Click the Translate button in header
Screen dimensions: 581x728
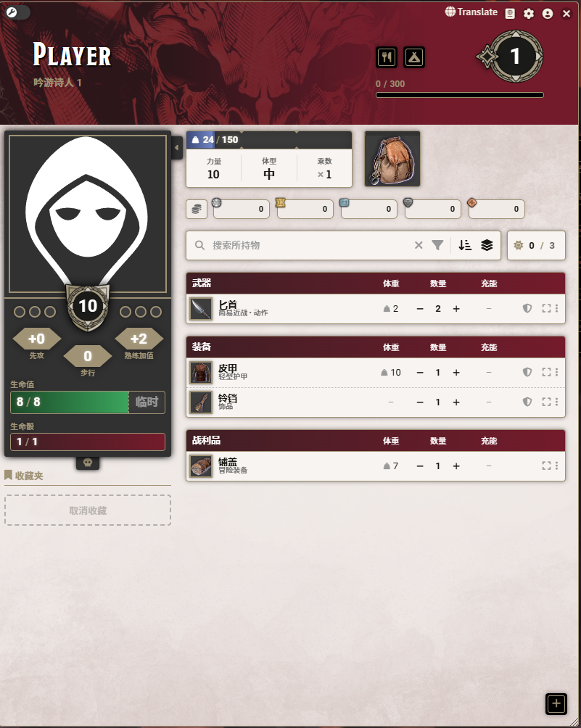(471, 12)
